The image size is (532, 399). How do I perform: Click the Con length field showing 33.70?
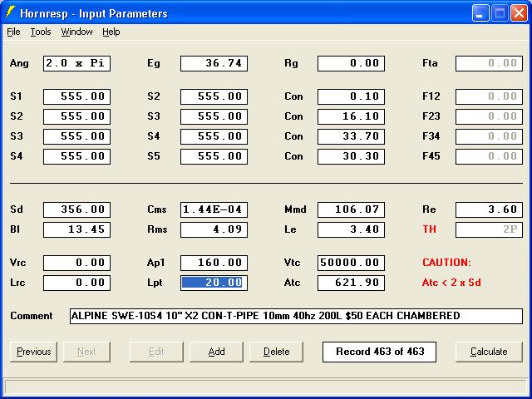(351, 136)
